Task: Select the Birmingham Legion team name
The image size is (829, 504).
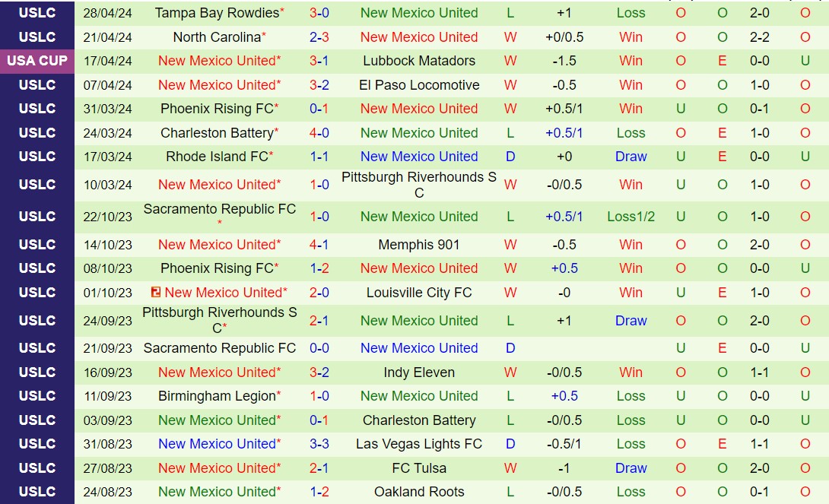Action: (x=217, y=396)
